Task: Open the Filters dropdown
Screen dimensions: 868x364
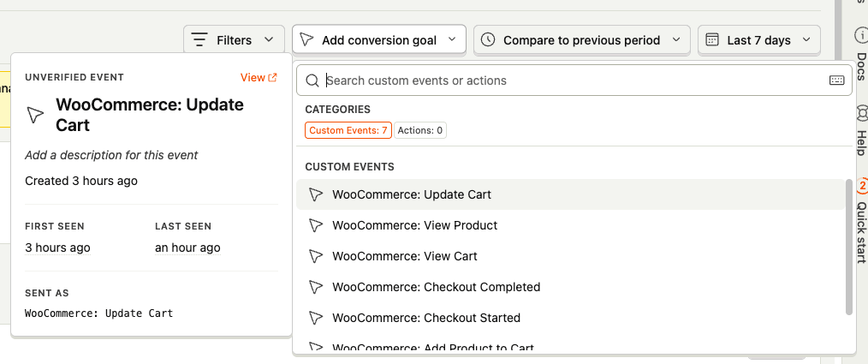Action: coord(234,40)
